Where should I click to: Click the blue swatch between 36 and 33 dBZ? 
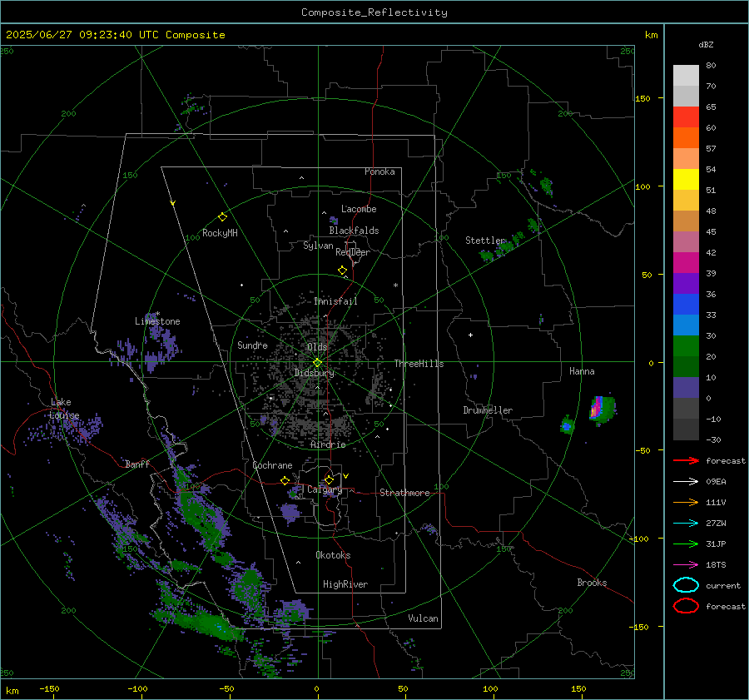686,305
